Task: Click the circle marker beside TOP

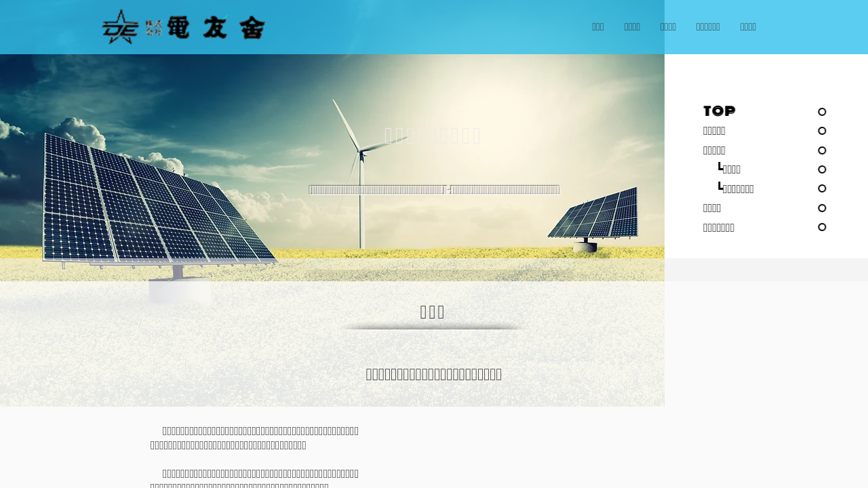Action: coord(822,112)
